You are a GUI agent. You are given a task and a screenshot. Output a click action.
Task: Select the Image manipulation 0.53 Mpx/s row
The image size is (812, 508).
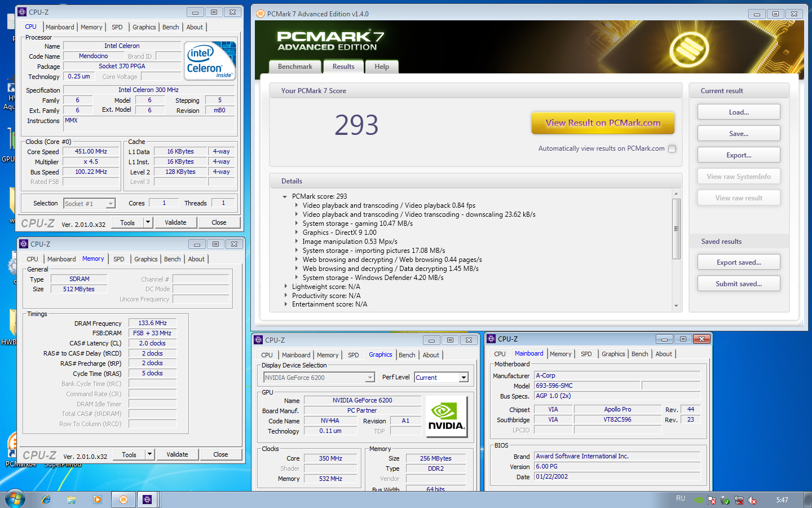[350, 242]
